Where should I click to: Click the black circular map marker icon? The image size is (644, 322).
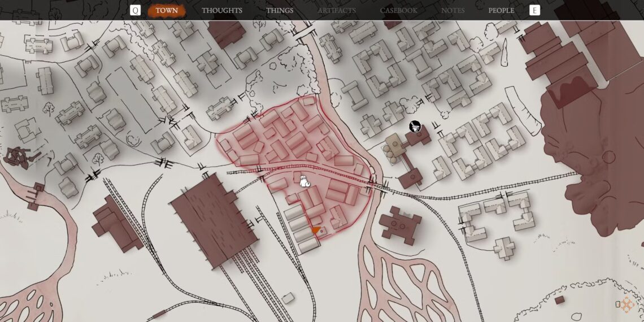coord(415,127)
